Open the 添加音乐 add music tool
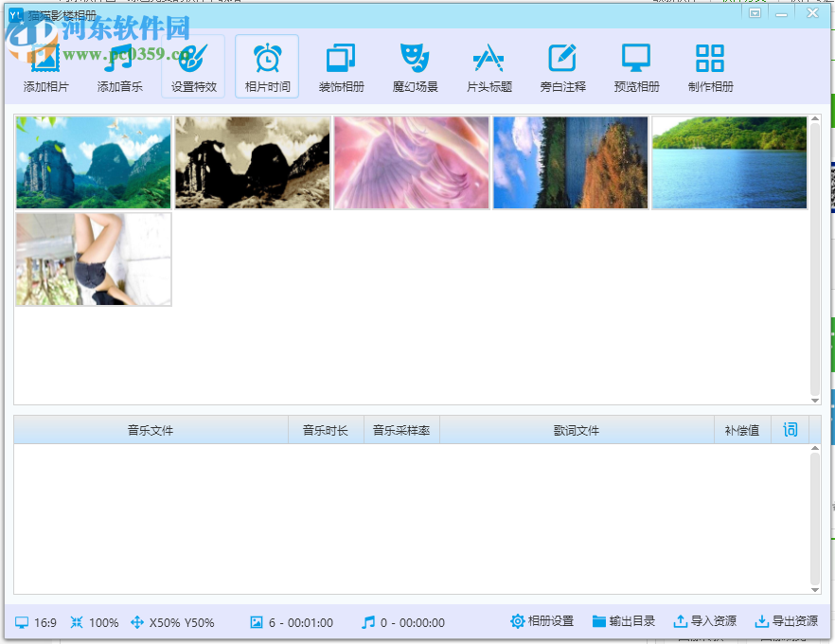 pos(120,66)
